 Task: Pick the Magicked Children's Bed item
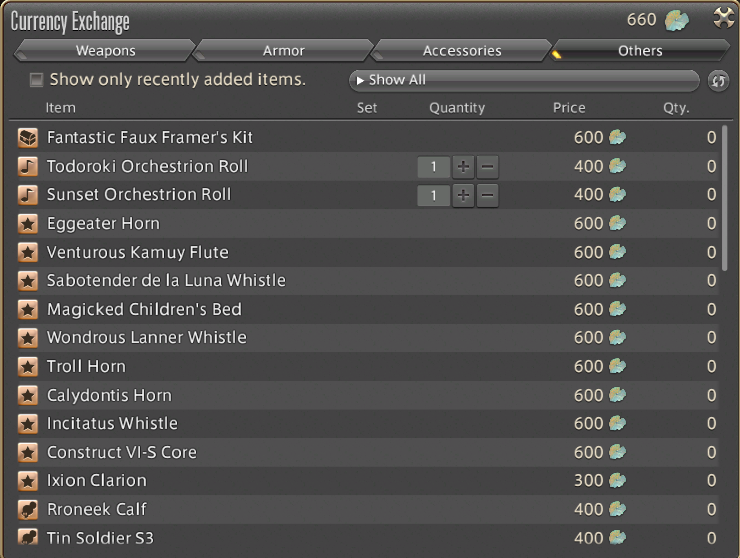point(144,309)
